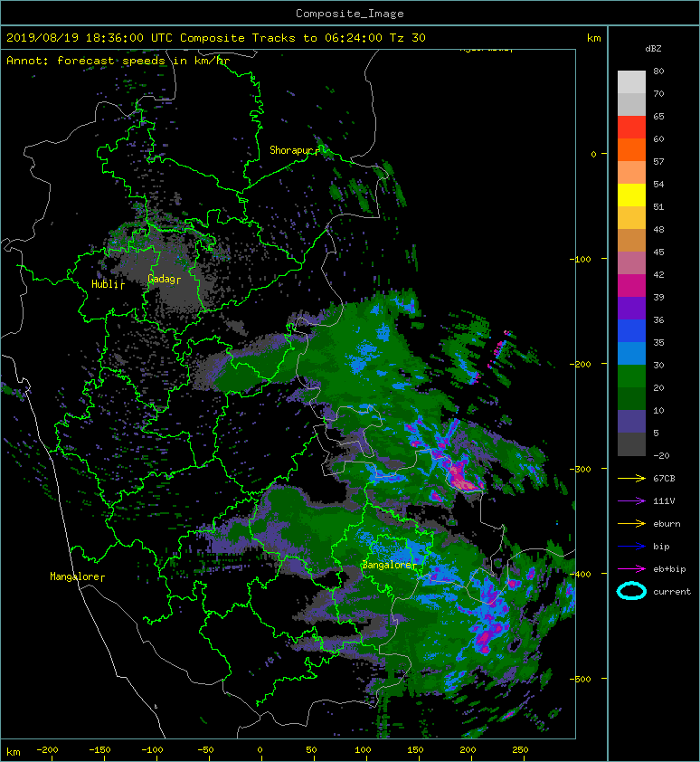The height and width of the screenshot is (762, 700).
Task: Pick the mauve 45 dBZ swatch
Action: (631, 262)
